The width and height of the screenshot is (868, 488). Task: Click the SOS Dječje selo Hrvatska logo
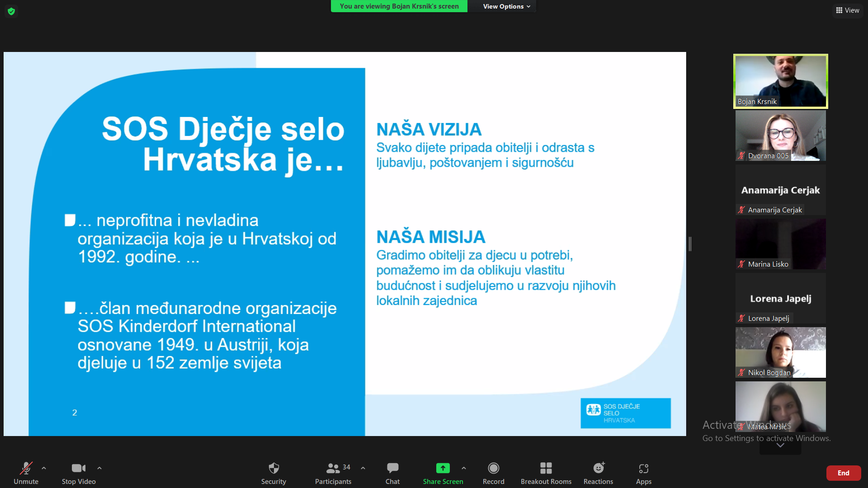626,413
